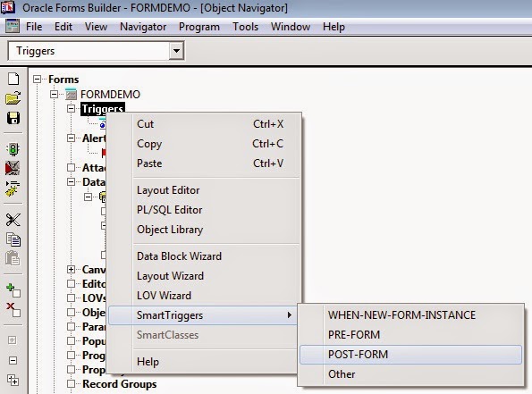Viewport: 532px width, 394px height.
Task: Click the Collapse minus toolbar icon
Action: coord(13,360)
